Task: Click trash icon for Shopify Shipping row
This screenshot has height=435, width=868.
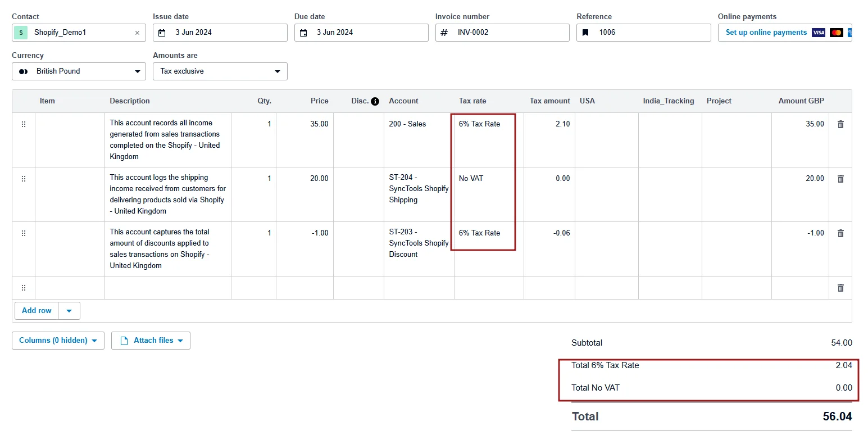Action: click(x=840, y=179)
